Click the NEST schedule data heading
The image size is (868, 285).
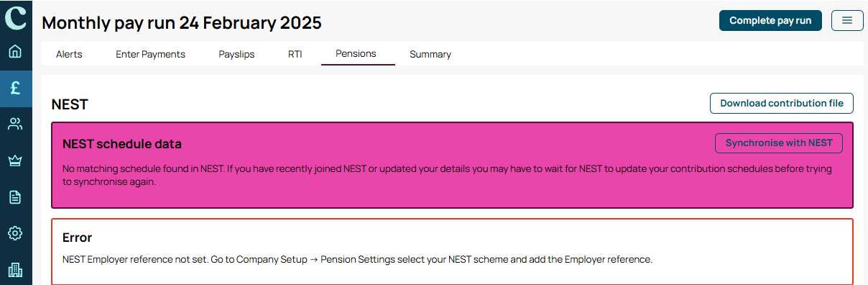(x=122, y=144)
